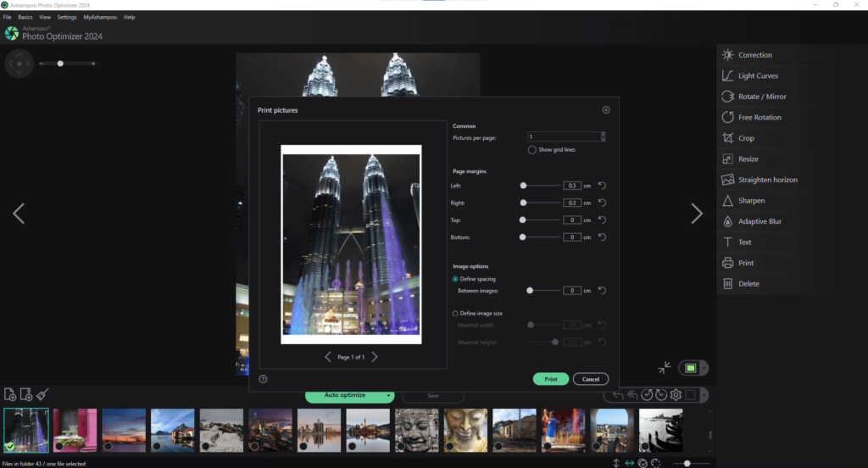868x468 pixels.
Task: Select the Crop tool icon
Action: (727, 138)
